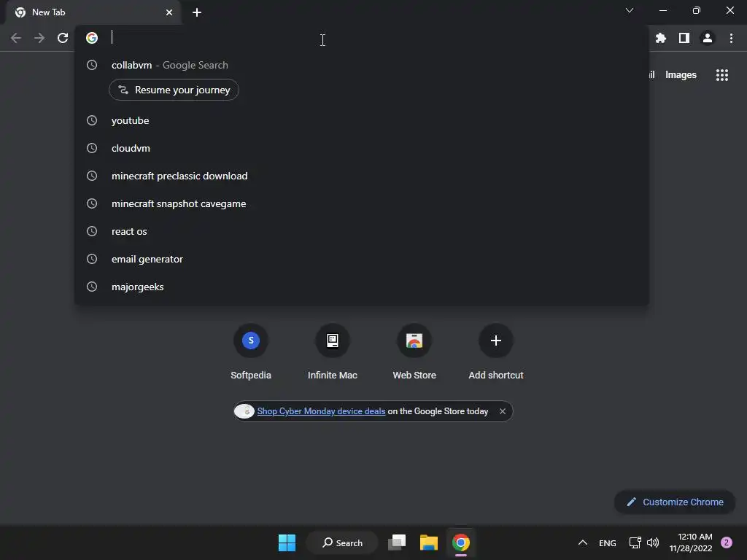The height and width of the screenshot is (560, 747).
Task: Click the Chrome taskbar icon
Action: [x=461, y=542]
